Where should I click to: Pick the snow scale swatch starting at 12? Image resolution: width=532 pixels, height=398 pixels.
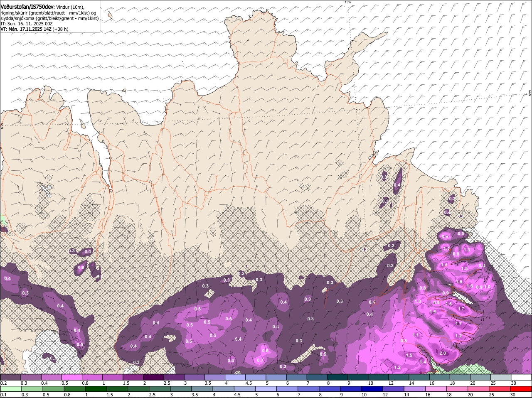coord(399,377)
